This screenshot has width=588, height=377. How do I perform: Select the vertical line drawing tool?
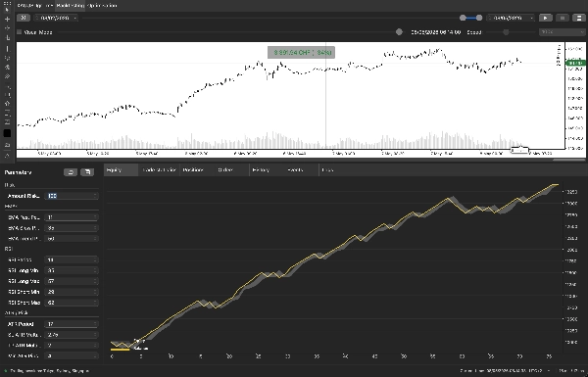pyautogui.click(x=7, y=48)
